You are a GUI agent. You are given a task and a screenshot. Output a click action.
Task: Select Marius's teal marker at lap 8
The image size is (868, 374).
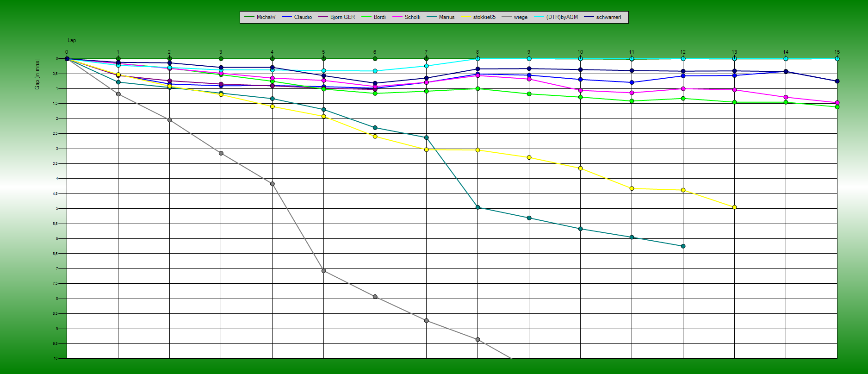(x=477, y=207)
